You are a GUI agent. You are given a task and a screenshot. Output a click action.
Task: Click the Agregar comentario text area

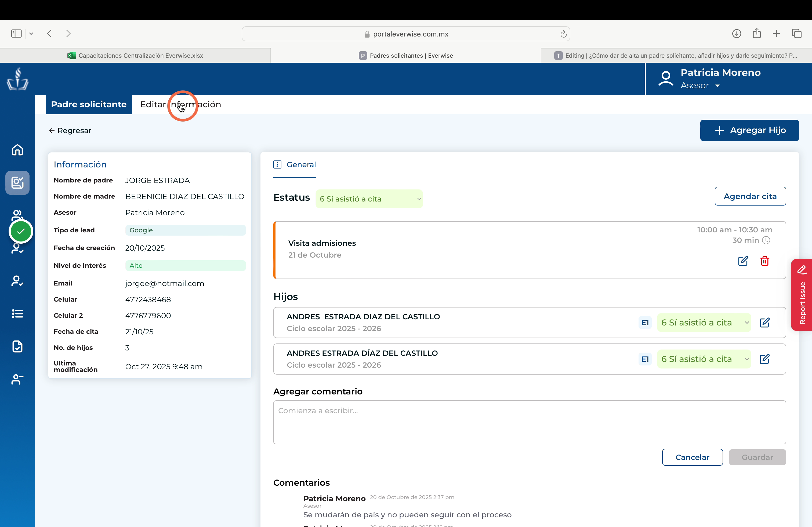tap(530, 422)
